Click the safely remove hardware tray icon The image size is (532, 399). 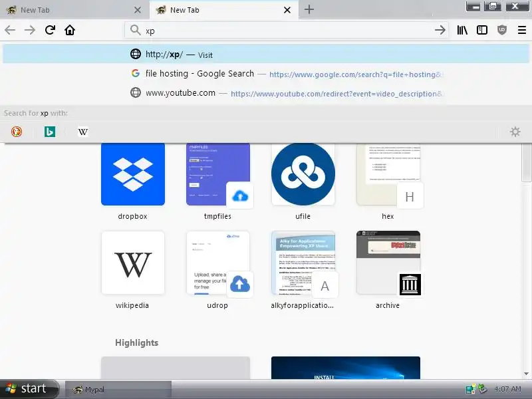[x=483, y=389]
